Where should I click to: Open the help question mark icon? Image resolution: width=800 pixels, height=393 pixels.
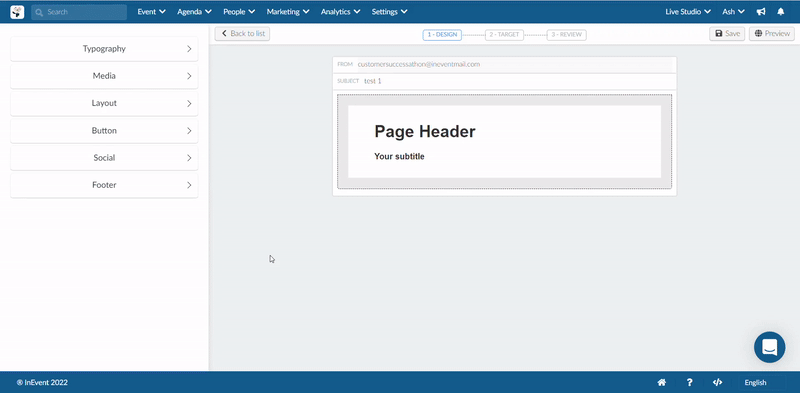pyautogui.click(x=689, y=382)
